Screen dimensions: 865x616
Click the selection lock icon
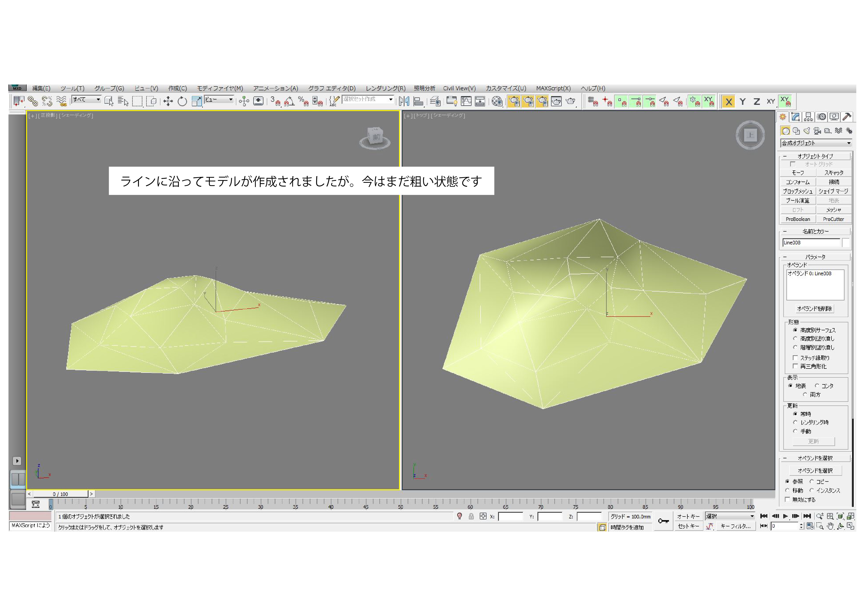pos(471,516)
